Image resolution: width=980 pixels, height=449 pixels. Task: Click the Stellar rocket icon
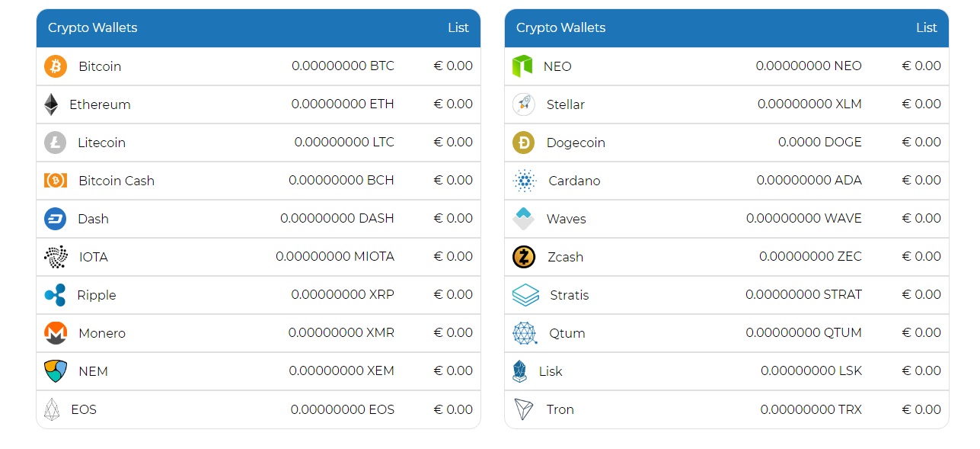click(x=524, y=104)
